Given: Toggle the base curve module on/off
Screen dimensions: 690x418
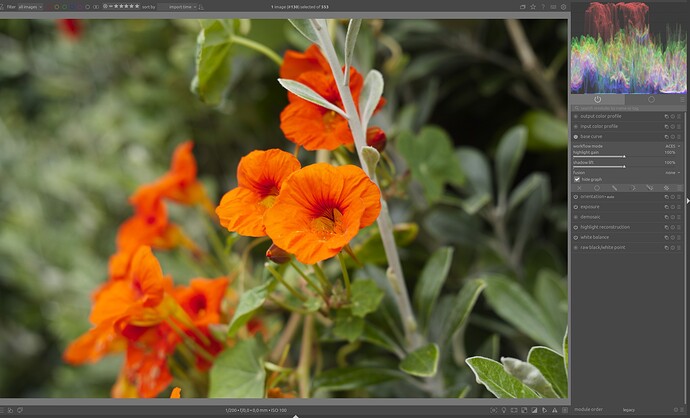Looking at the screenshot, I should click(x=576, y=136).
